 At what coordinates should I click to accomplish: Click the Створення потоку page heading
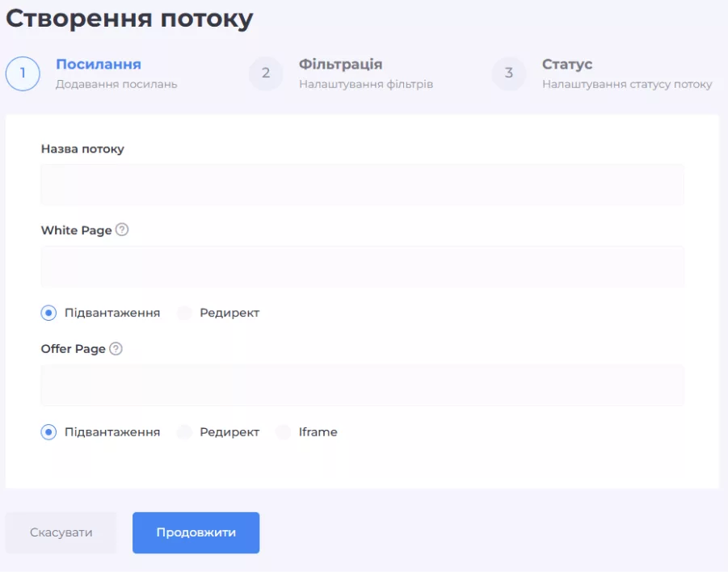[129, 19]
